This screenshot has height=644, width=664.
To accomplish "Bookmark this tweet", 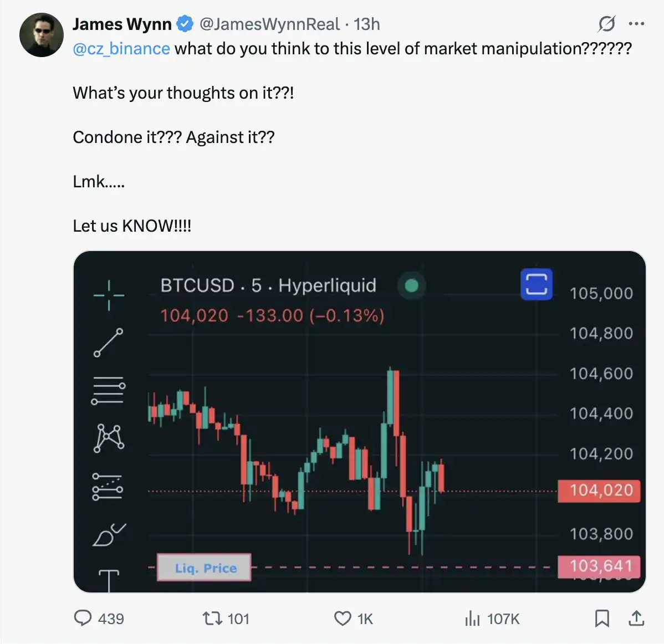I will pos(602,618).
